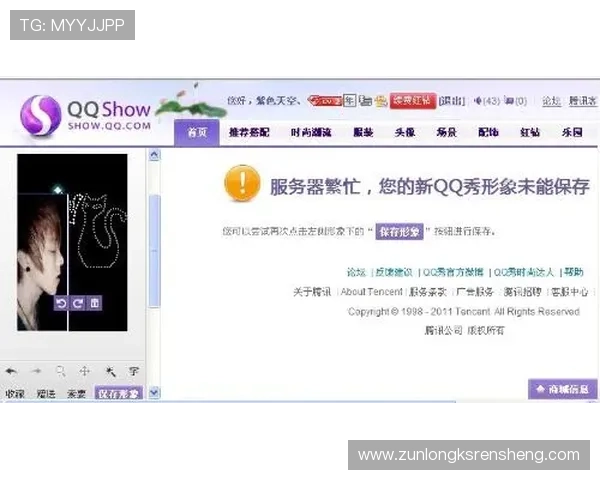The height and width of the screenshot is (480, 600).
Task: Open the QQ秀时尚达人 link
Action: click(x=524, y=272)
